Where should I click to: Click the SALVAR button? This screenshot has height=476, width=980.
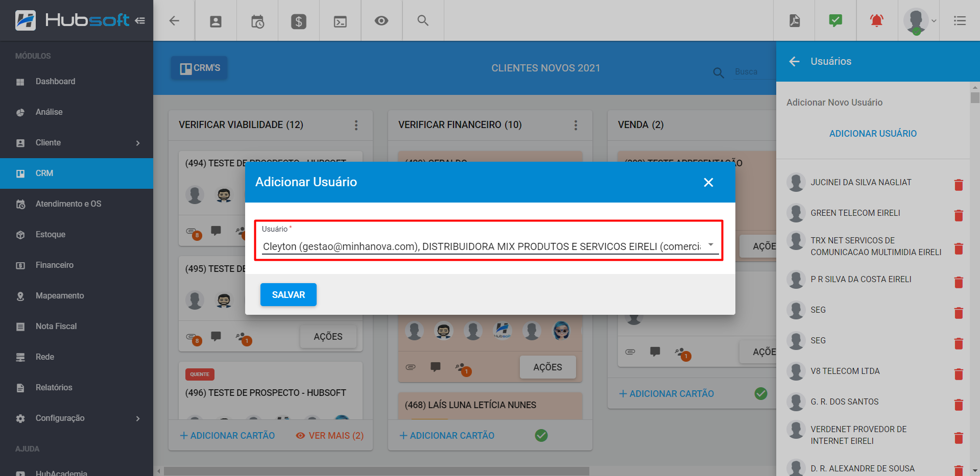[289, 294]
